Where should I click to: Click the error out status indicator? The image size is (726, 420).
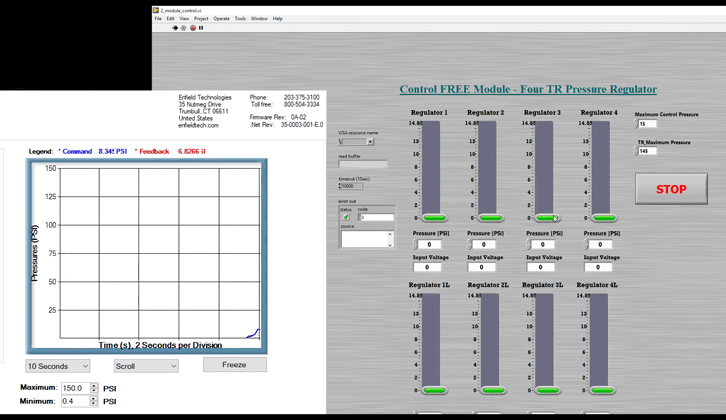coord(346,217)
